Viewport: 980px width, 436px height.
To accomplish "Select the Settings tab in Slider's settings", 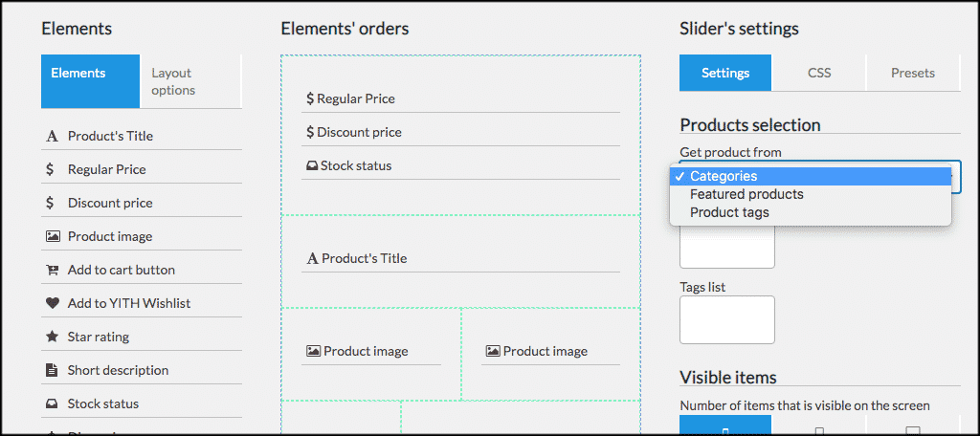I will pos(725,73).
